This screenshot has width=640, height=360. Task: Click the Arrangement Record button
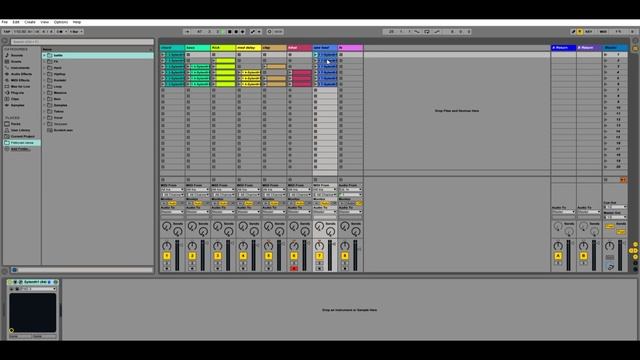pyautogui.click(x=236, y=31)
